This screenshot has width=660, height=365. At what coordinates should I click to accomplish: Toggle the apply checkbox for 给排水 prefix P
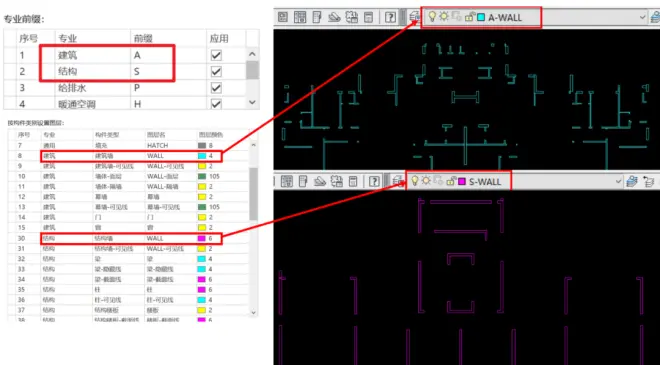point(216,88)
